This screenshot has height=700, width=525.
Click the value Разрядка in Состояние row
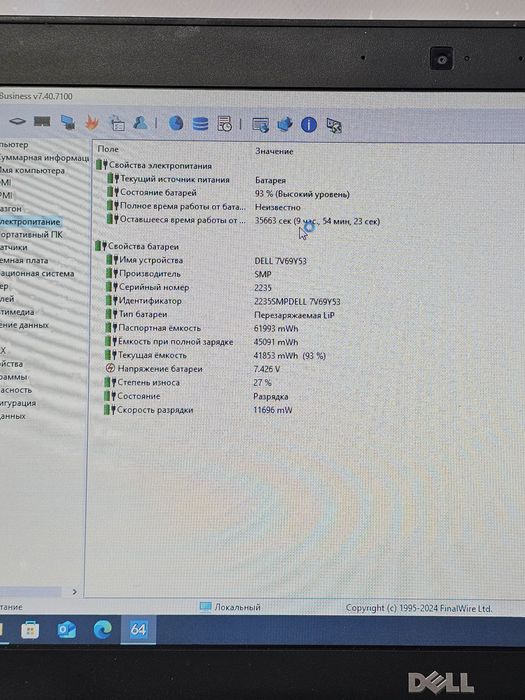tap(271, 396)
